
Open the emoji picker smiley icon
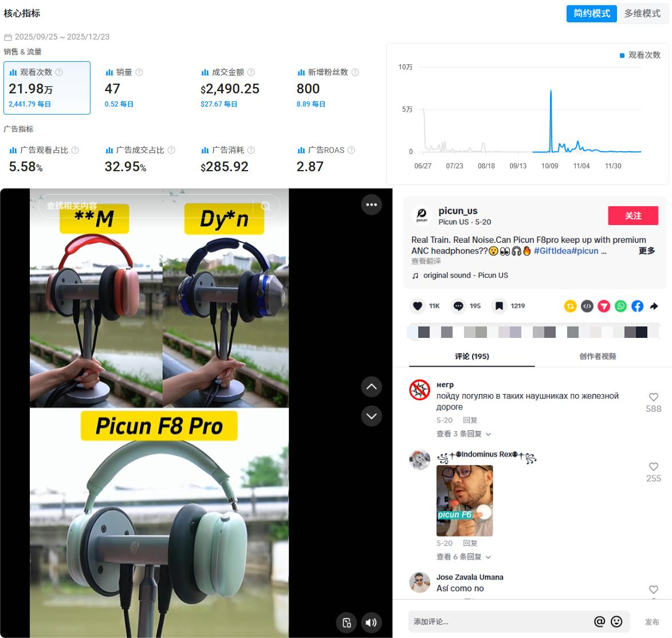(616, 622)
